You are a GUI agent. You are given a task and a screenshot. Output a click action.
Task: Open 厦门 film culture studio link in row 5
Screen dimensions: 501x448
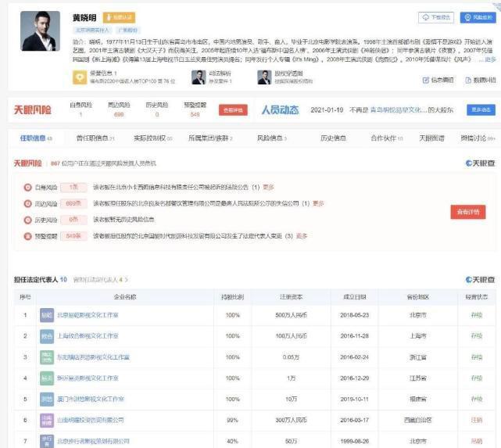(91, 399)
